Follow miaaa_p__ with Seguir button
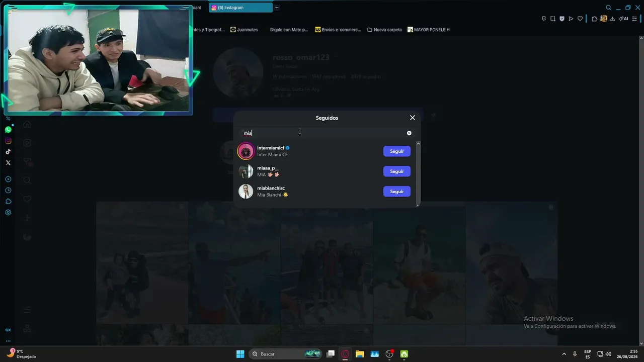Image resolution: width=644 pixels, height=362 pixels. coord(397,171)
